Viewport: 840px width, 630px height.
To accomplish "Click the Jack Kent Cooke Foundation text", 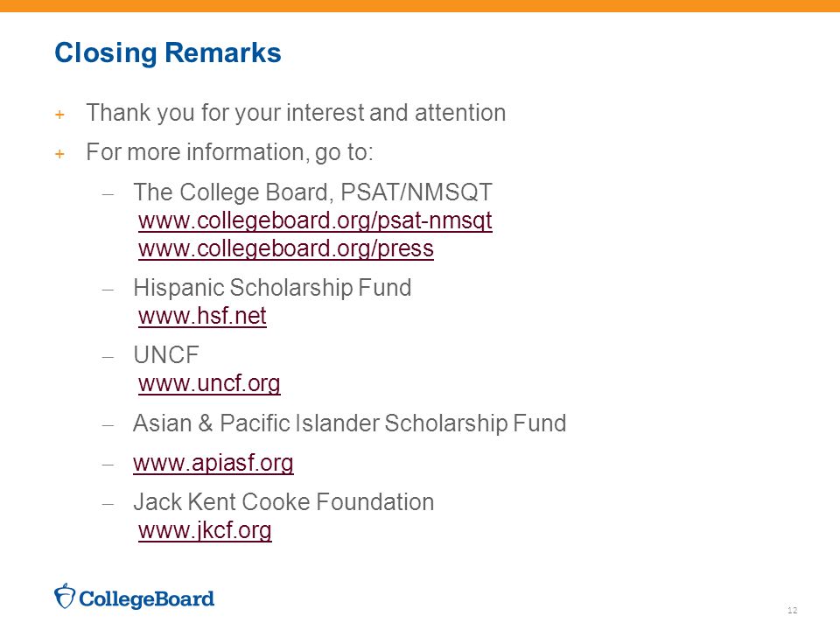I will click(283, 502).
